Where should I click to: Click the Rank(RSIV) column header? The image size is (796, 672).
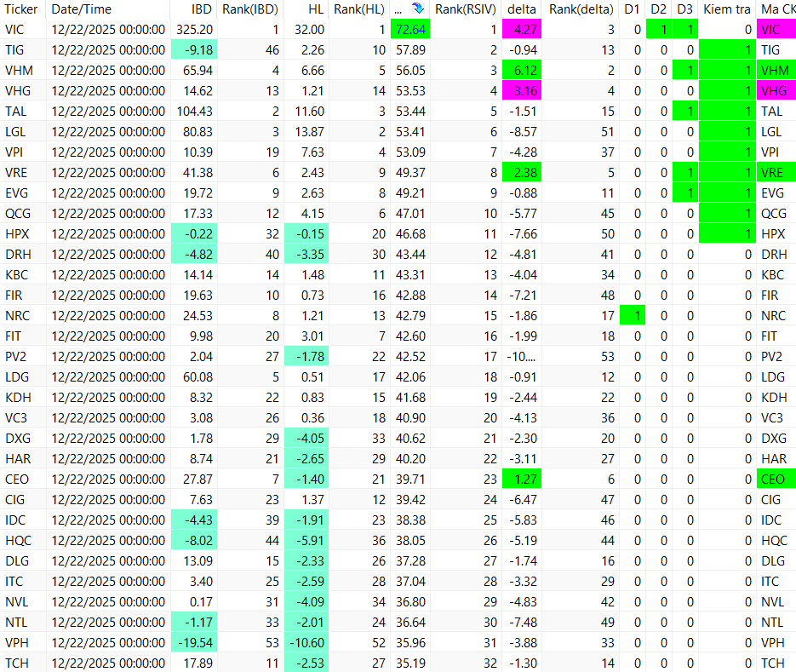(466, 9)
